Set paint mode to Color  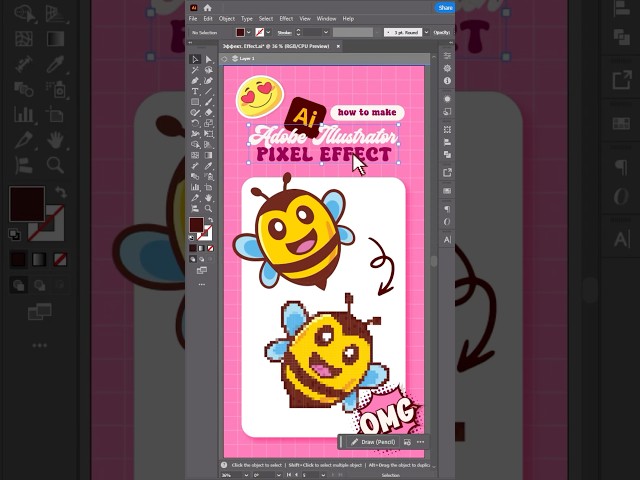(x=193, y=248)
